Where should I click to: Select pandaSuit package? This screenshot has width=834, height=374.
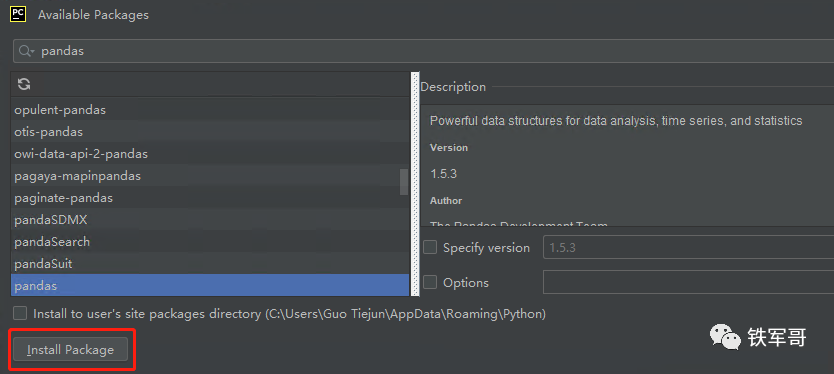click(210, 263)
